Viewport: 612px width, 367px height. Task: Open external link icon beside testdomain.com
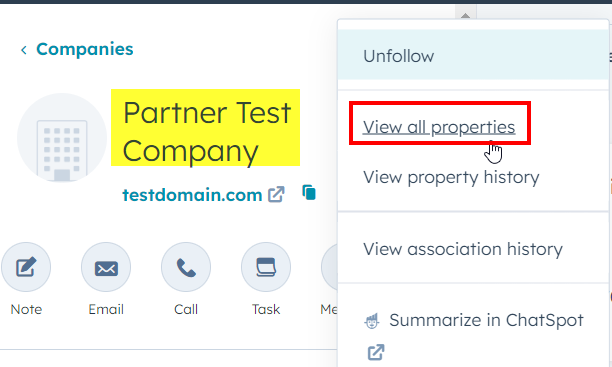pos(276,194)
